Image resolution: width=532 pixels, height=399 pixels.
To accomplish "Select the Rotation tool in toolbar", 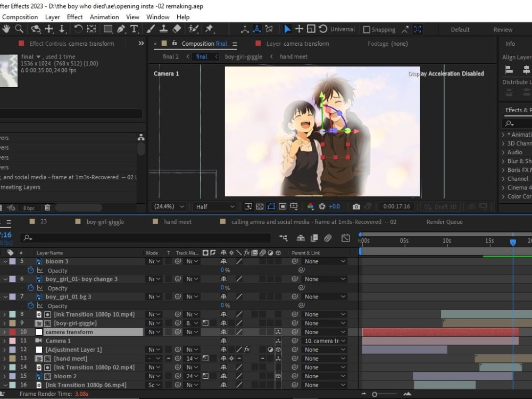I will click(78, 29).
